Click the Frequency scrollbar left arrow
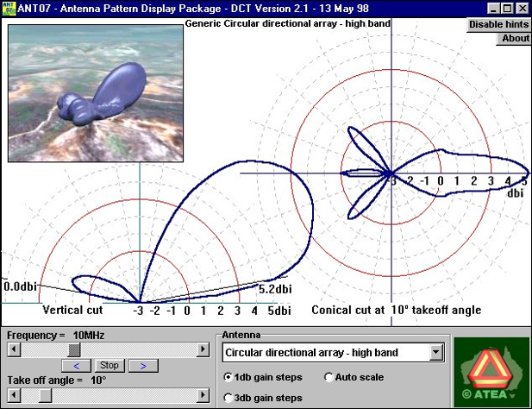532x409 pixels. click(x=14, y=349)
